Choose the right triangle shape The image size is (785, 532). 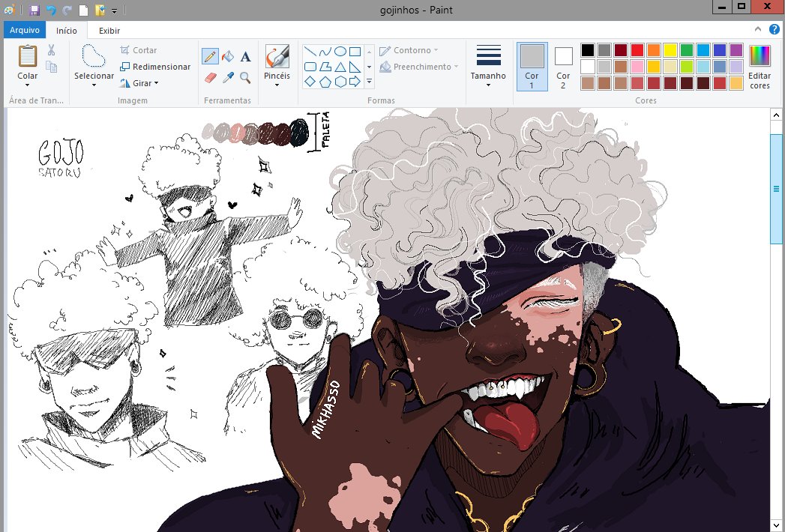(355, 67)
